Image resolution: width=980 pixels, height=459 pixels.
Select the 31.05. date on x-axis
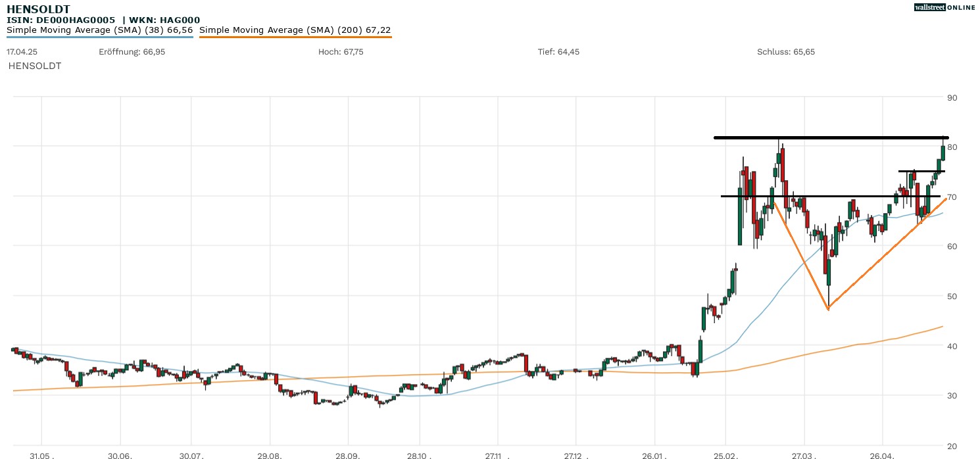tap(41, 455)
